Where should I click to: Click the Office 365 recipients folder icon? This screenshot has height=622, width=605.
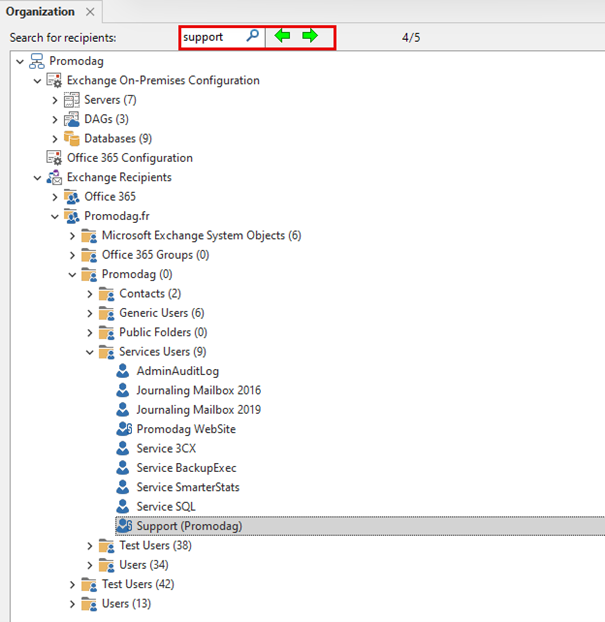pos(72,197)
